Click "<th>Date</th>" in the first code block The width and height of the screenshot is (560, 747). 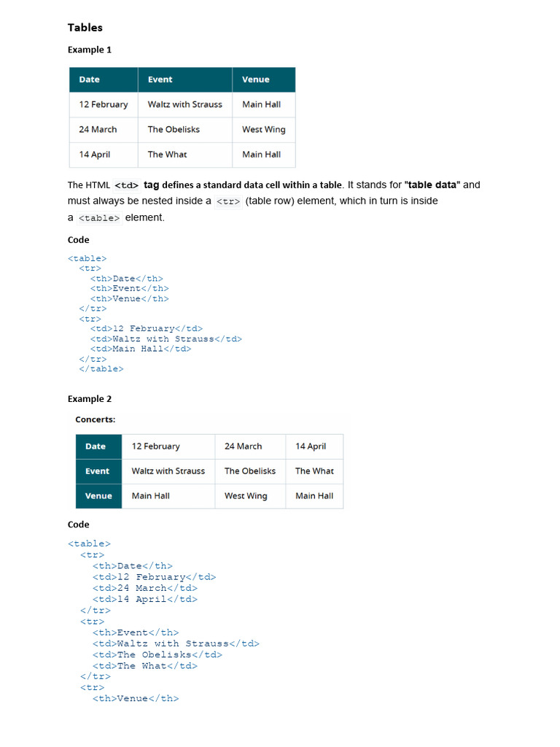point(127,279)
